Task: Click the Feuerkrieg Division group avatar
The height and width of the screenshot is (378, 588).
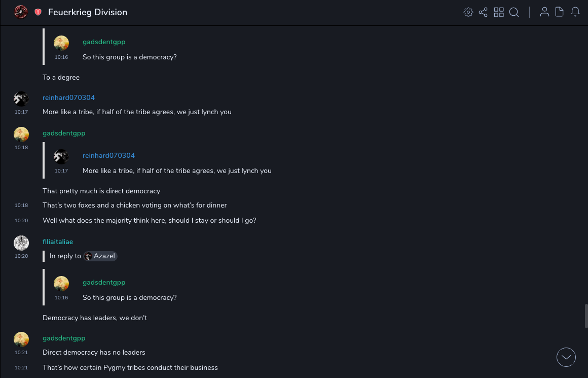Action: tap(21, 12)
